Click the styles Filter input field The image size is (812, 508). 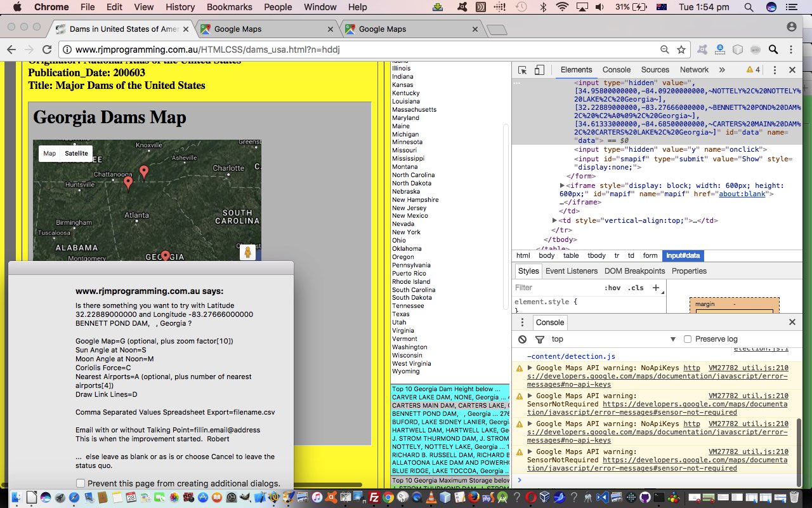[557, 288]
